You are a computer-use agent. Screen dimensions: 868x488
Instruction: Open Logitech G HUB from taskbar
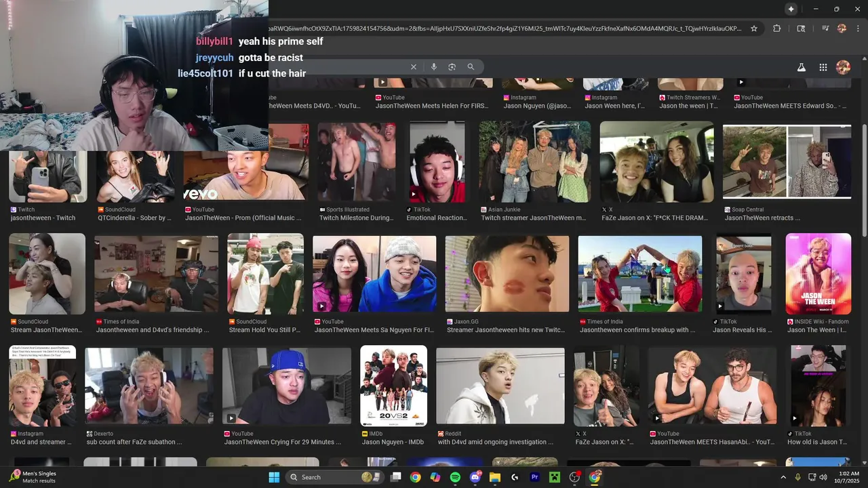[x=515, y=477]
